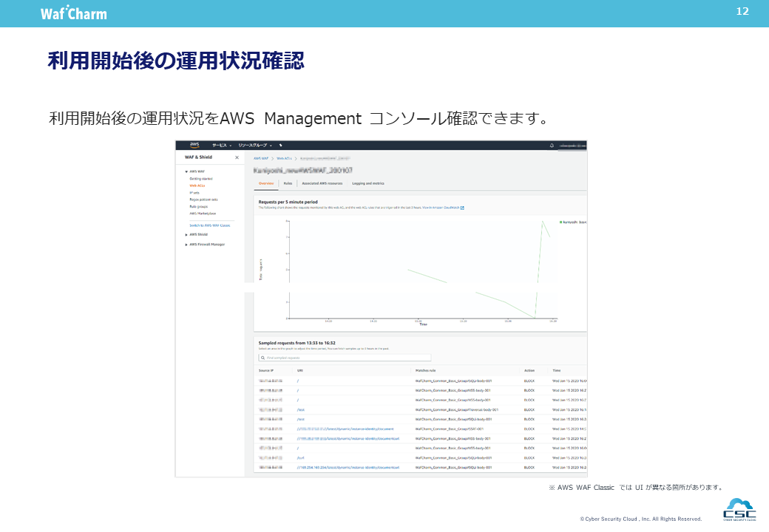The image size is (769, 532).
Task: Collapse the AWS WAF tree section
Action: (186, 171)
